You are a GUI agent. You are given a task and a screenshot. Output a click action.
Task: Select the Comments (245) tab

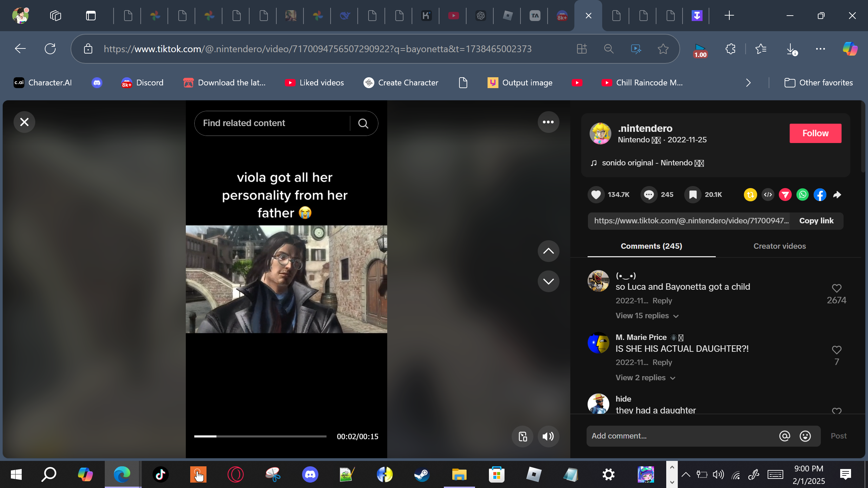[651, 246]
